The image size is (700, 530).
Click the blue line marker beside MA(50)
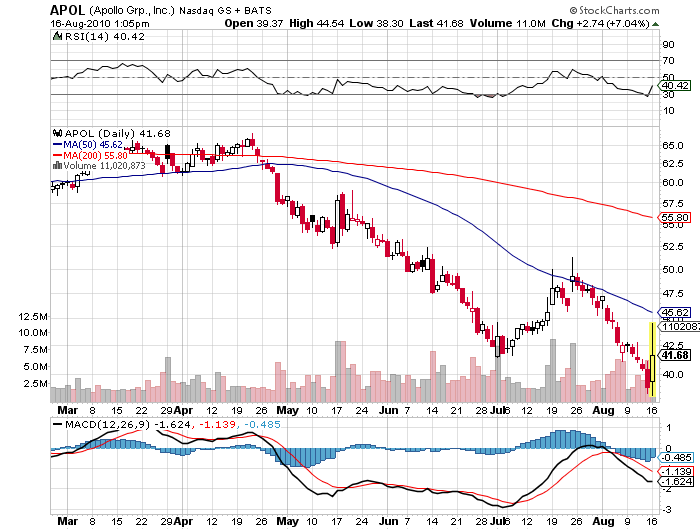click(57, 145)
